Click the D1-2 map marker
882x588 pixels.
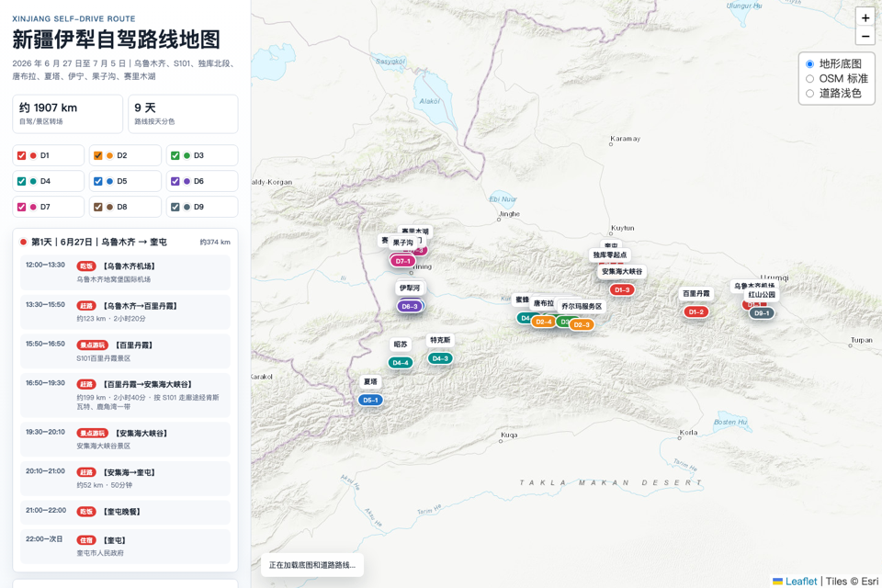(x=695, y=311)
